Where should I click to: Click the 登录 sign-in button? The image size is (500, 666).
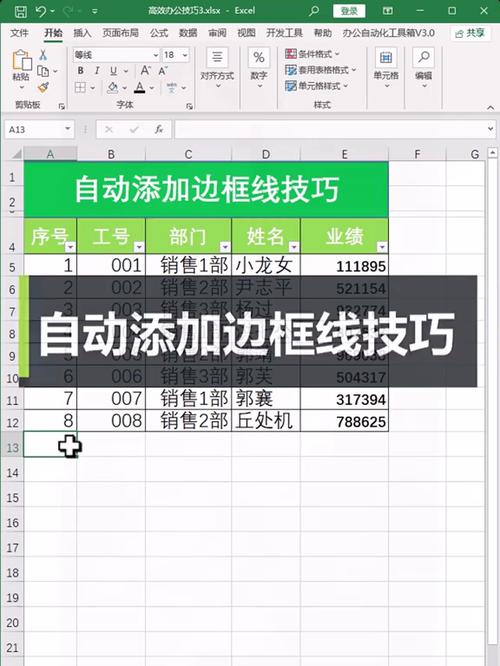click(349, 11)
